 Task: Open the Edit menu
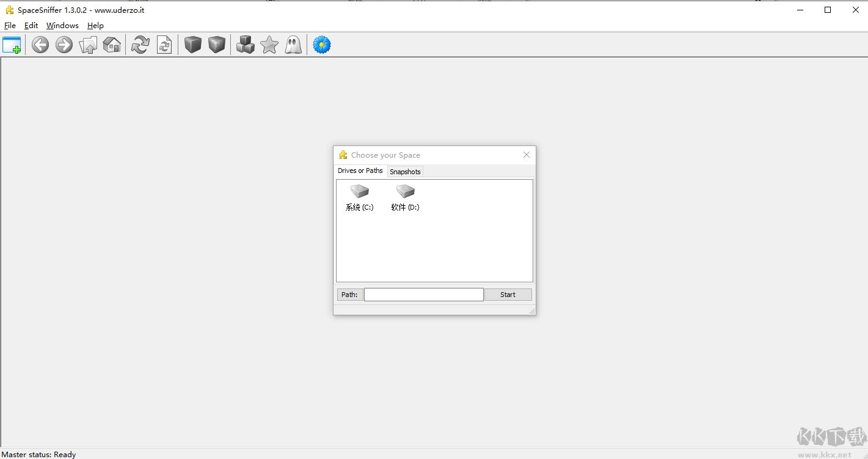tap(31, 26)
